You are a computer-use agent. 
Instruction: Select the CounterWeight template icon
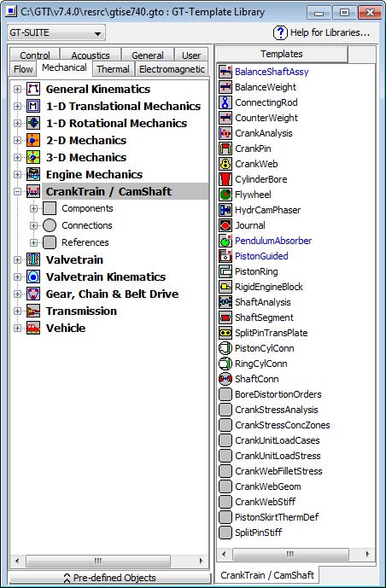[225, 118]
